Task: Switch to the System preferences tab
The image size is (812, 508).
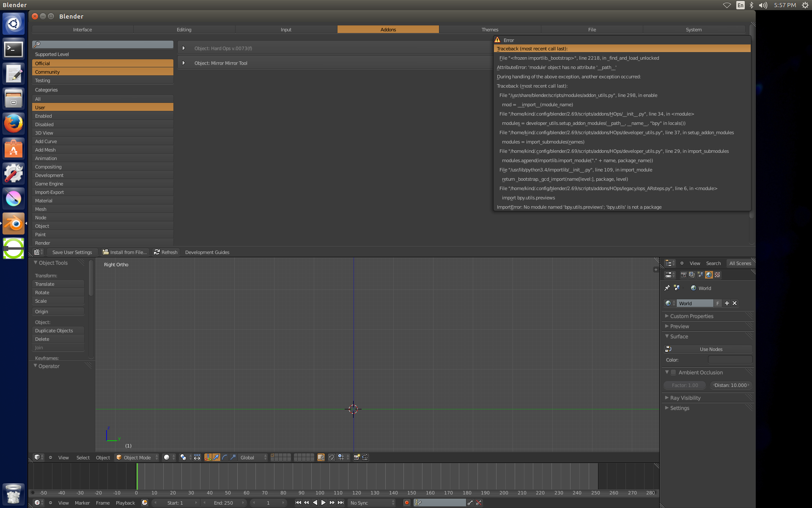Action: tap(694, 30)
